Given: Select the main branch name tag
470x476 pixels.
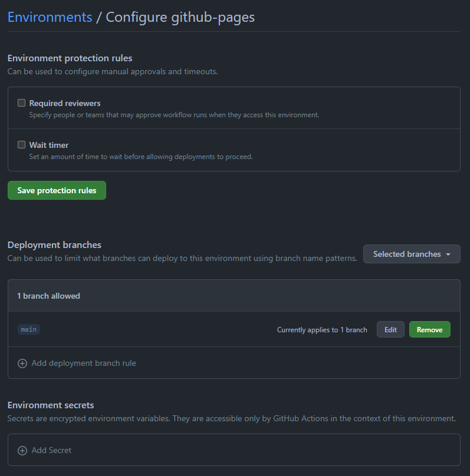Looking at the screenshot, I should [29, 329].
